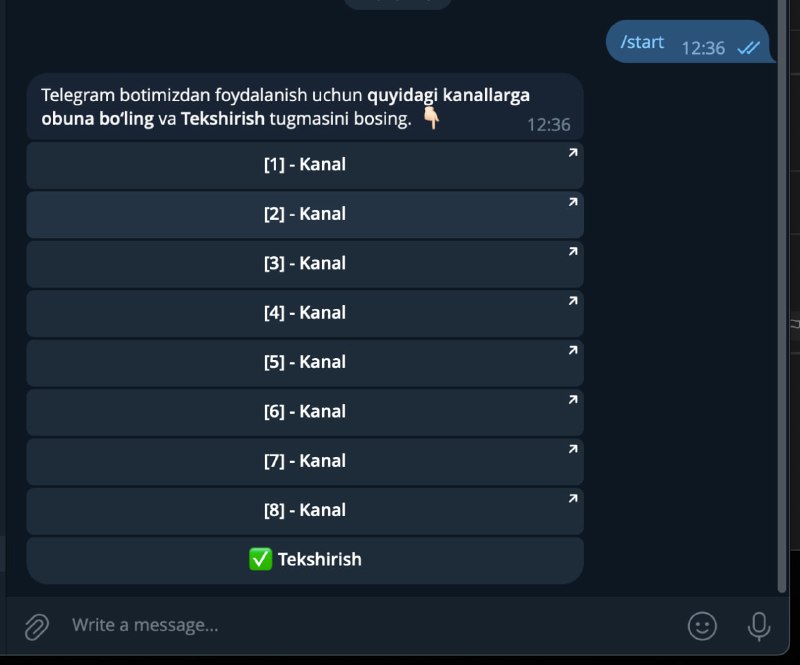Click the external link arrow on [8] - Kanal

coord(573,498)
